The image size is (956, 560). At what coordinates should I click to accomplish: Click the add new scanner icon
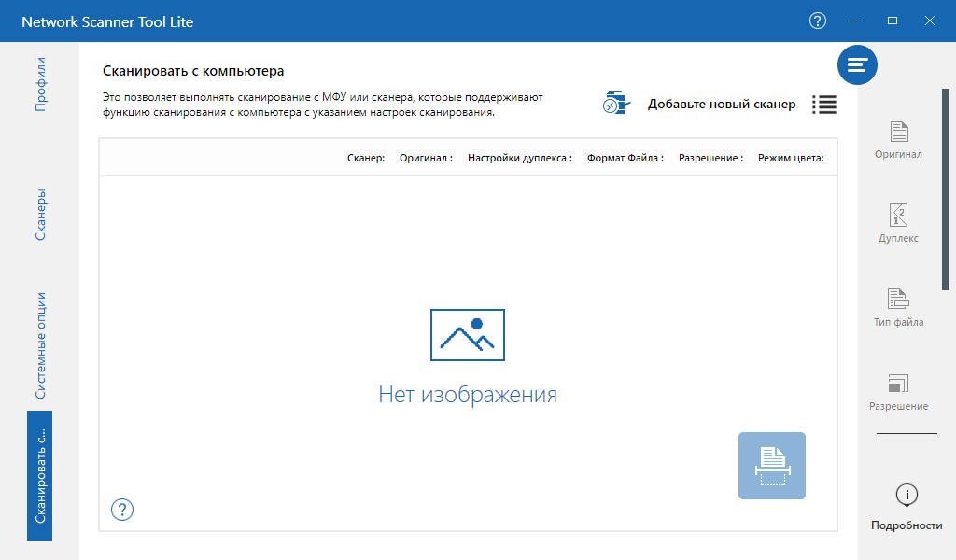(x=616, y=104)
